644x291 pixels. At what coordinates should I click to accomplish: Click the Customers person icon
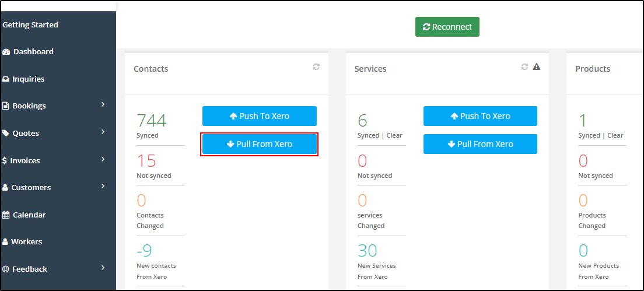(x=5, y=188)
